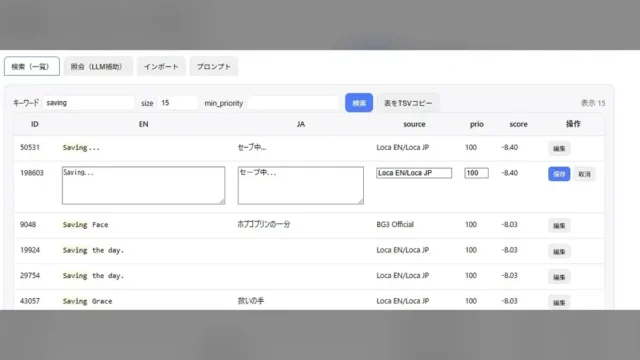Open the プロンプト tab

(x=214, y=67)
